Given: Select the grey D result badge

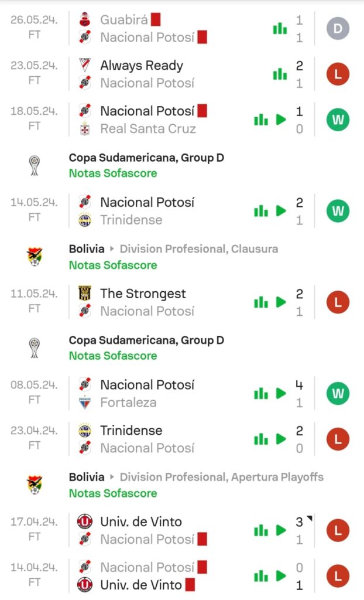Looking at the screenshot, I should click(x=338, y=28).
